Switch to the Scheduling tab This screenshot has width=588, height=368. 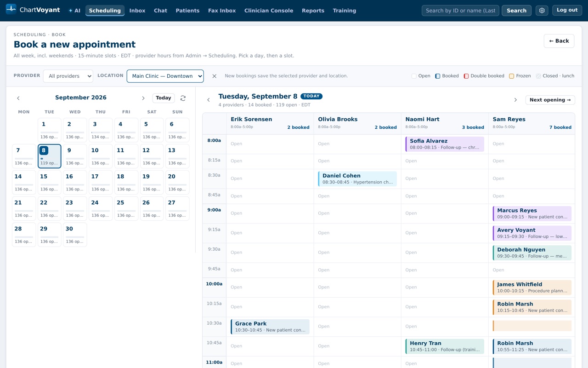[x=105, y=11]
